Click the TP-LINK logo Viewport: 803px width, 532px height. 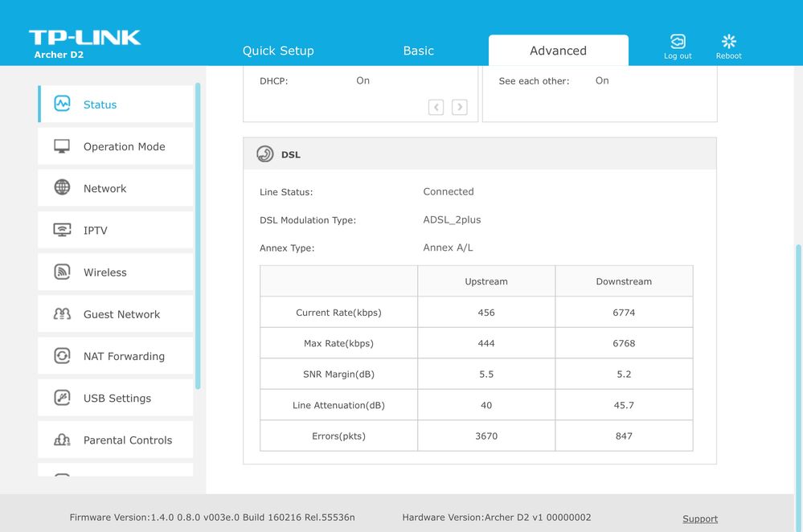point(84,38)
